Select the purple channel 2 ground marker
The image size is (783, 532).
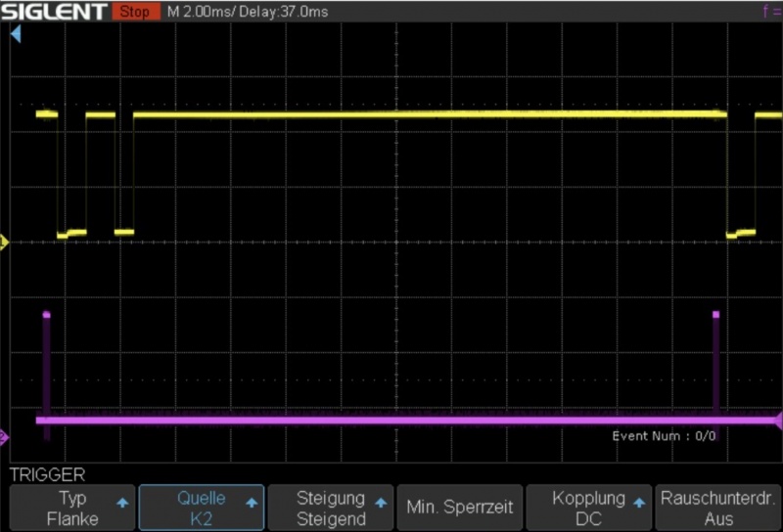pos(4,437)
